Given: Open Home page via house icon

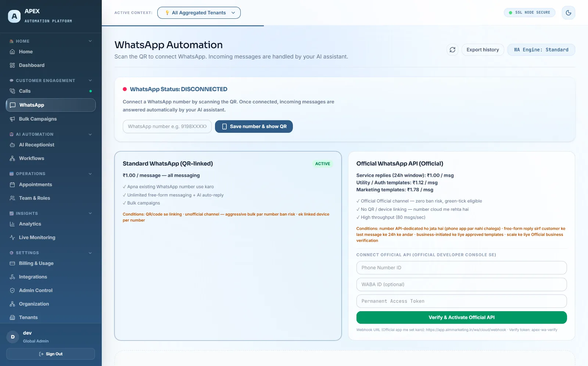Looking at the screenshot, I should pyautogui.click(x=12, y=52).
